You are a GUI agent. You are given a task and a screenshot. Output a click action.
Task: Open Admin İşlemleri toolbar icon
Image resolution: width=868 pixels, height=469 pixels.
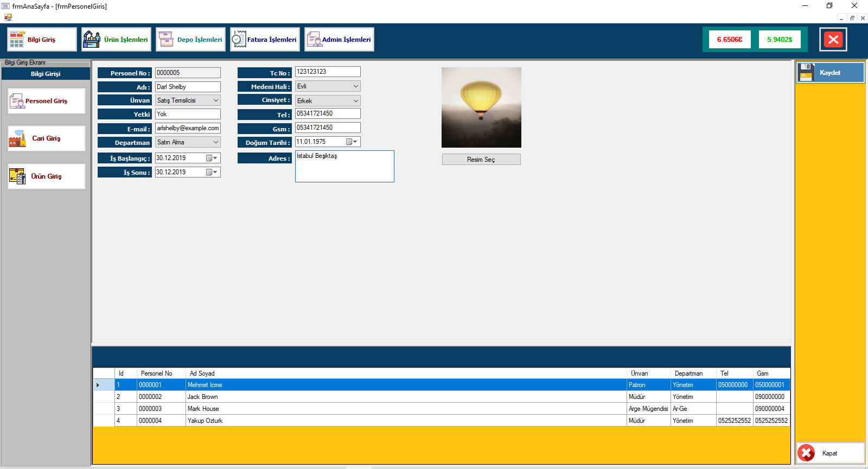click(314, 39)
